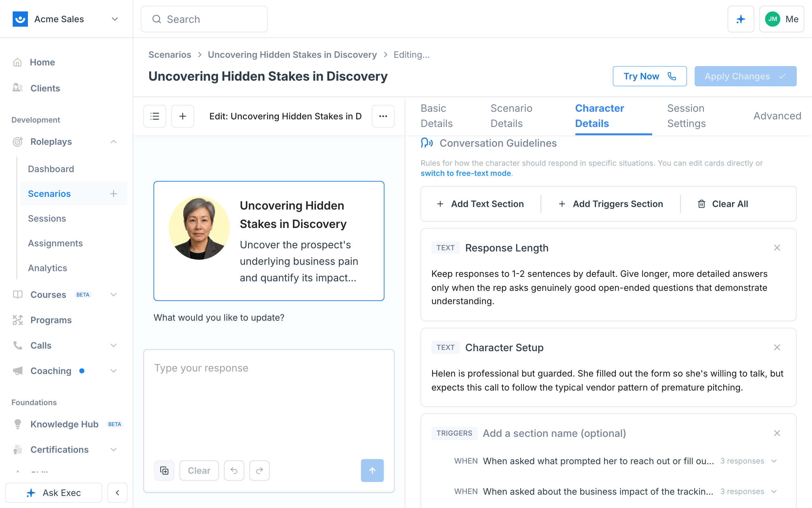The height and width of the screenshot is (508, 812).
Task: Open the conversation list icon
Action: tap(155, 116)
